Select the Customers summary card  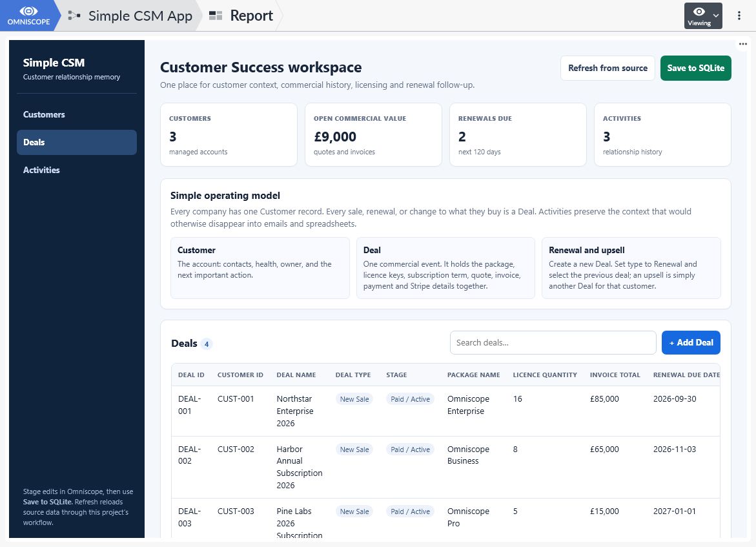click(x=229, y=134)
